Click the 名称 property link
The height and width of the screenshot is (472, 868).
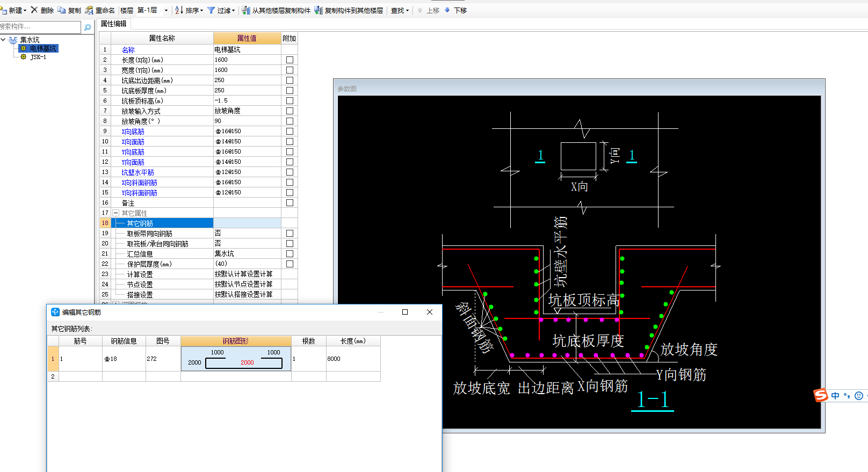(x=128, y=50)
